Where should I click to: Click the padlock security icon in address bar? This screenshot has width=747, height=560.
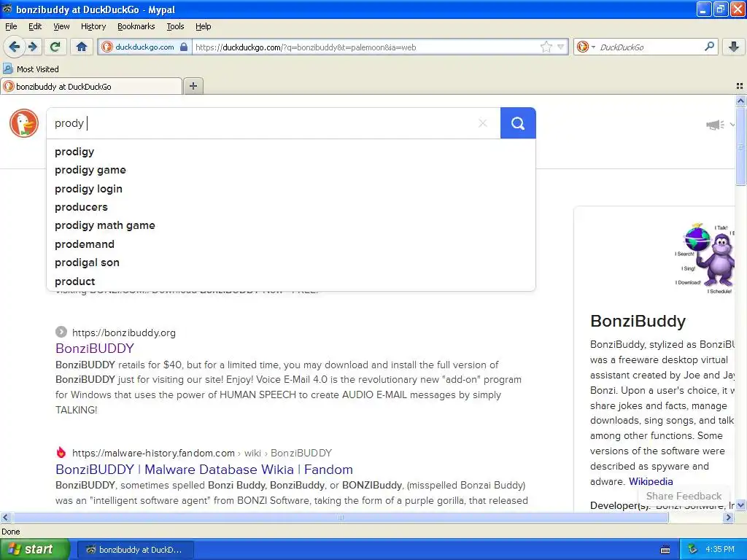click(184, 47)
